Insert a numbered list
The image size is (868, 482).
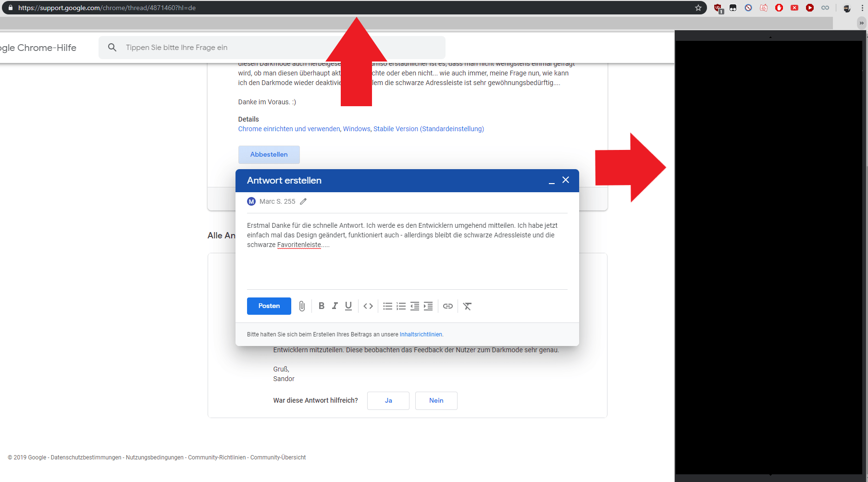[401, 306]
